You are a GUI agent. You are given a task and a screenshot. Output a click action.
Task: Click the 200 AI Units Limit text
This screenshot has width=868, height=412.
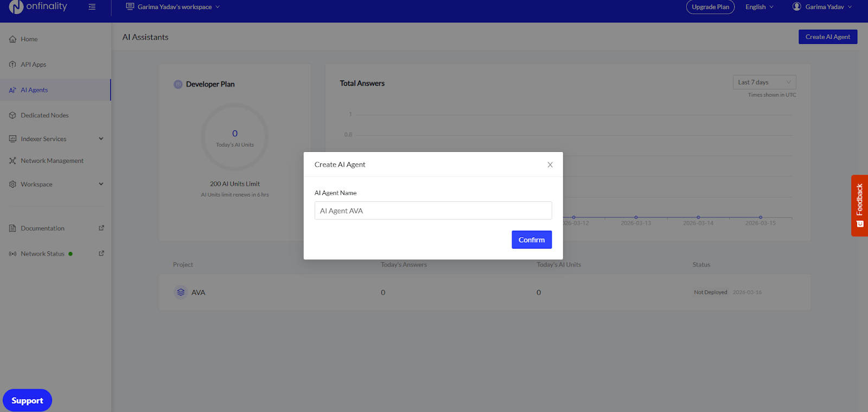[x=235, y=184]
